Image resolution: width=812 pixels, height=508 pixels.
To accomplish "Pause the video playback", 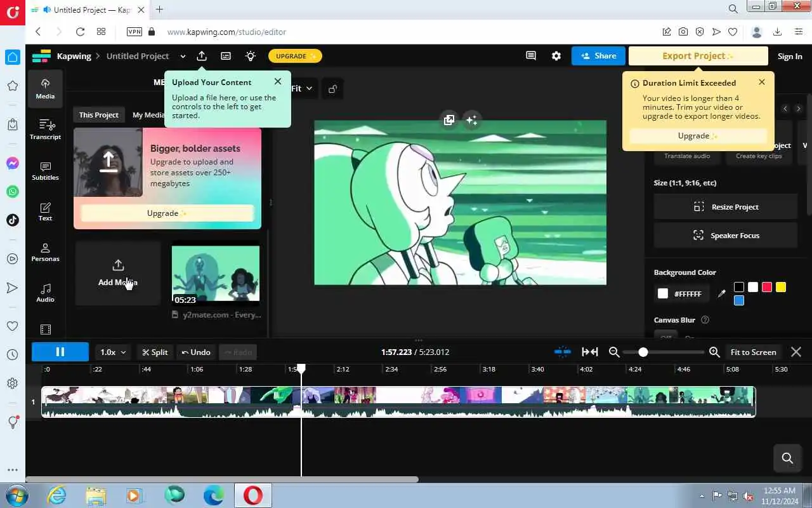I will 60,352.
